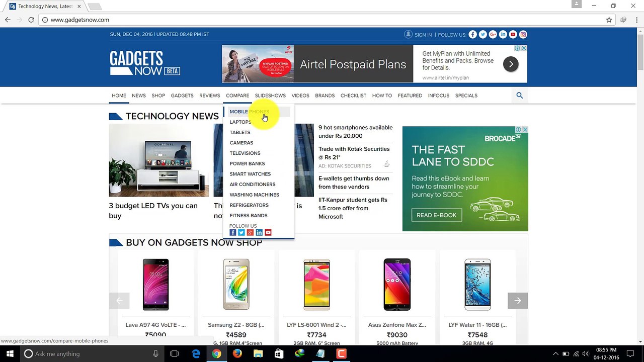
Task: Click Read E-Book button in ad
Action: [x=436, y=215]
